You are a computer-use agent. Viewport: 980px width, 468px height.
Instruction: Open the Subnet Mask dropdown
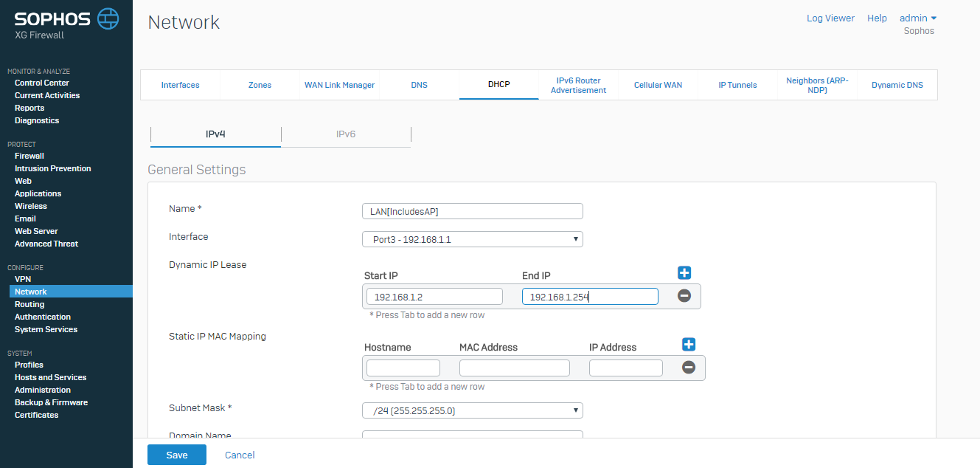[472, 410]
